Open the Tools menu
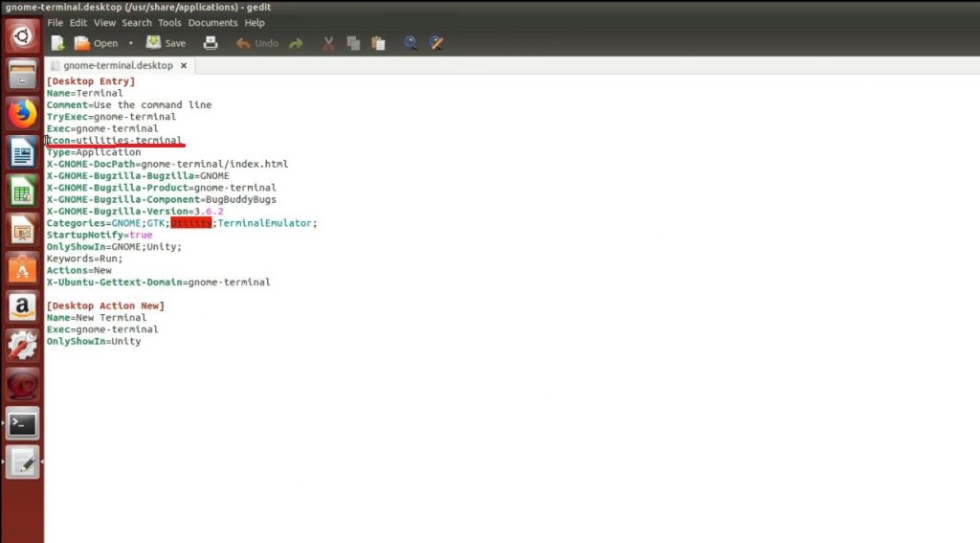 pyautogui.click(x=169, y=23)
